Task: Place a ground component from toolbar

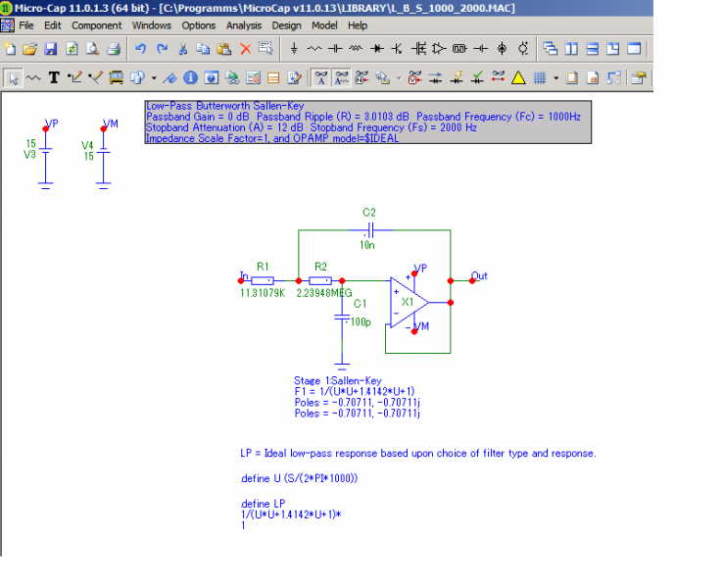Action: [294, 48]
